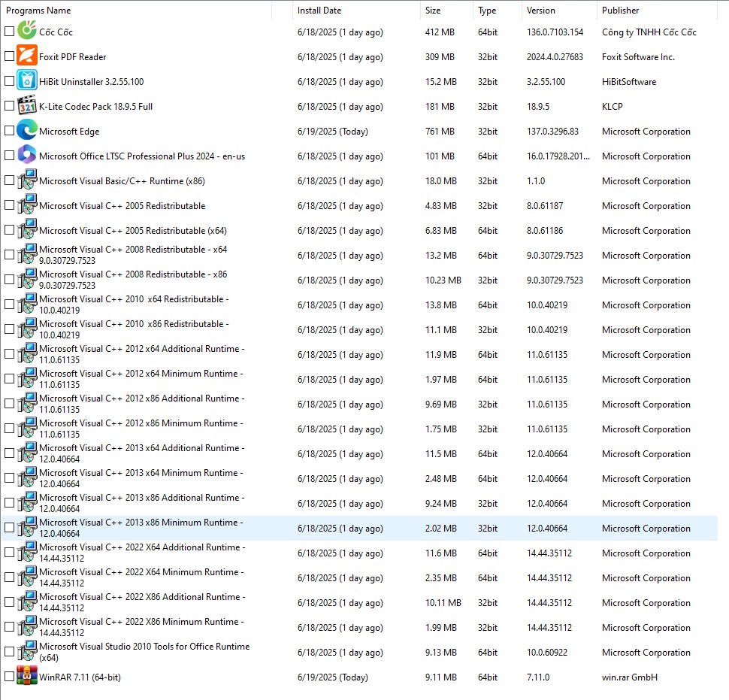Click version 136.0.7103.154 of Cốc Cốc
729x700 pixels.
555,32
